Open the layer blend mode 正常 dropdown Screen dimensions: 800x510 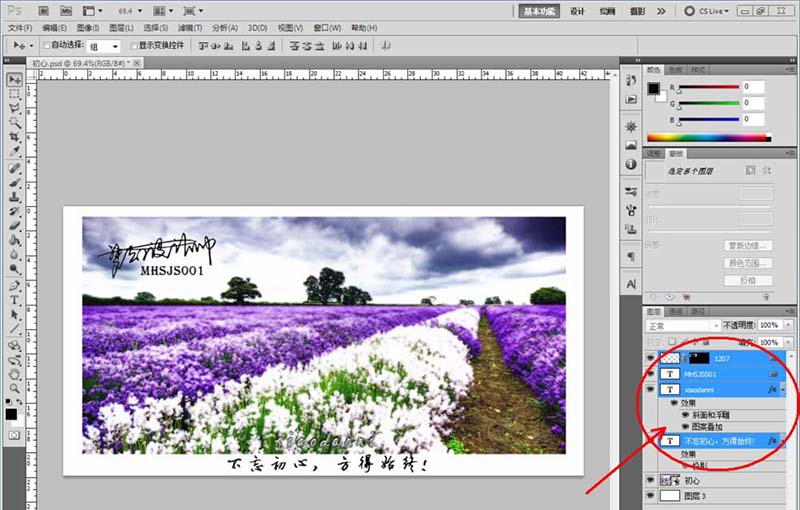click(x=683, y=326)
